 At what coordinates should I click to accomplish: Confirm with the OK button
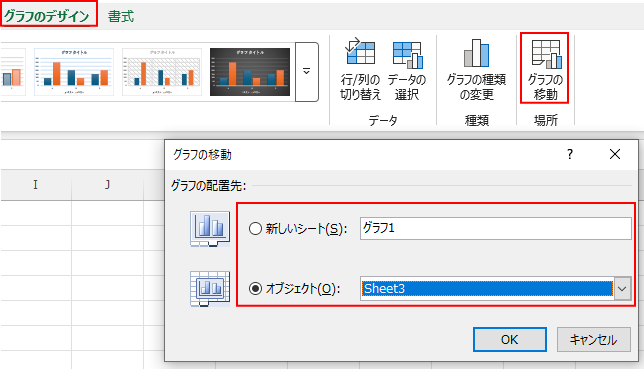509,339
